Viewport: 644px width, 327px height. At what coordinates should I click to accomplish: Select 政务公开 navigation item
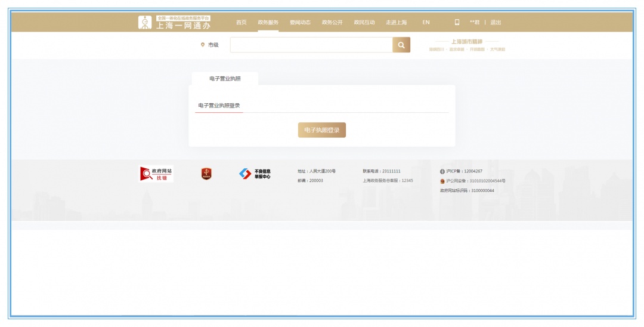tap(332, 22)
